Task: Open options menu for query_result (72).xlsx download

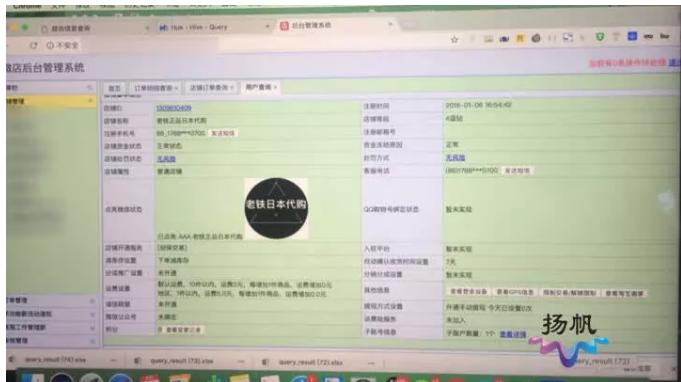Action: pyautogui.click(x=371, y=363)
